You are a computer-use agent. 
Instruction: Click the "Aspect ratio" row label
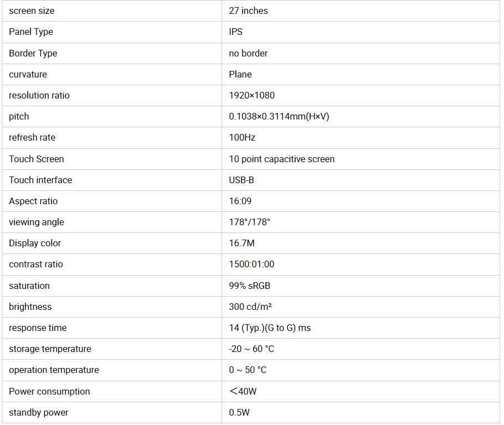tap(33, 201)
